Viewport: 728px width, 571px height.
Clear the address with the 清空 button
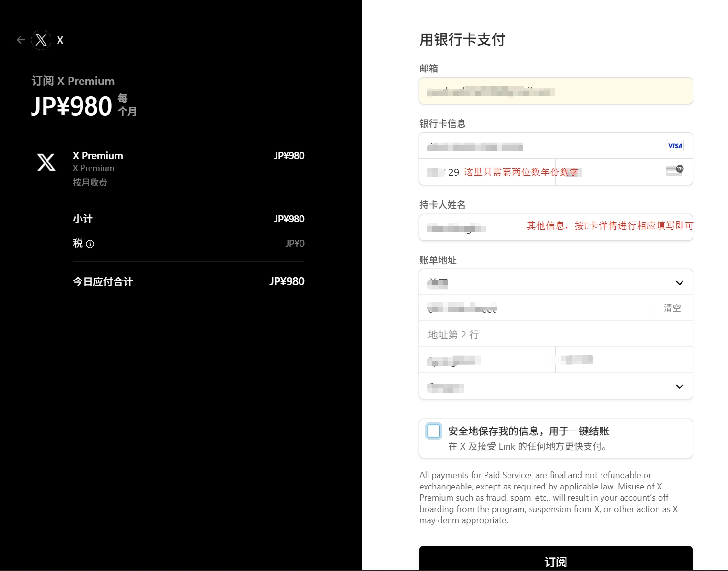point(672,308)
